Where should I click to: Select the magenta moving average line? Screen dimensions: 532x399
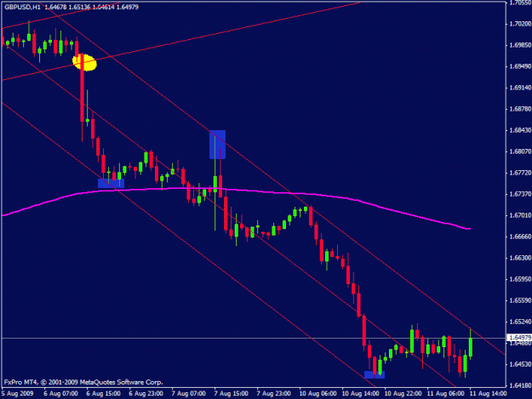click(x=236, y=191)
